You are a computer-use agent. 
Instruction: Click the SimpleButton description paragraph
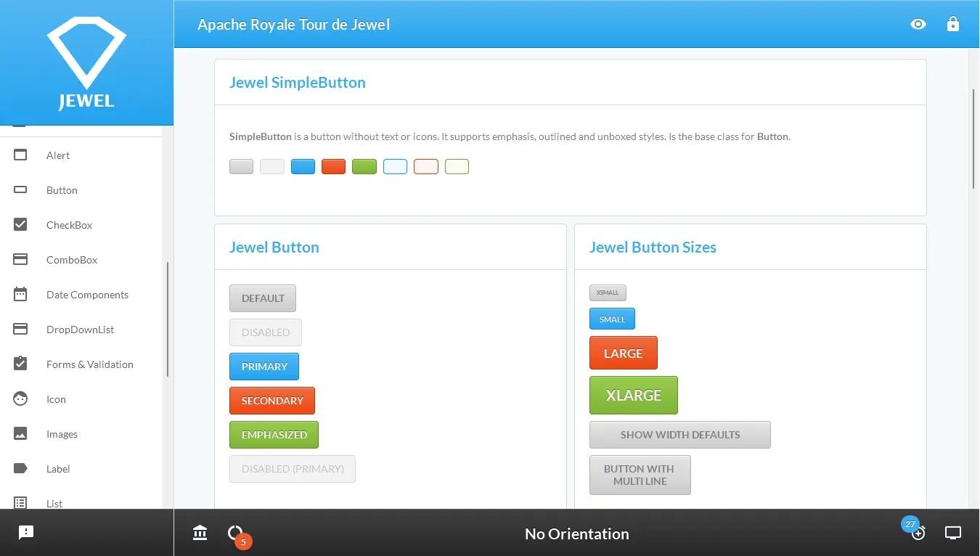[510, 136]
